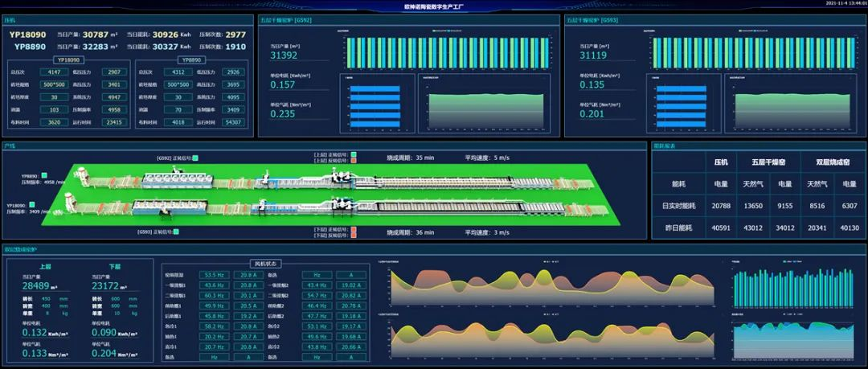Select the 下层 heading in kiln panel
This screenshot has width=868, height=369.
pos(115,267)
